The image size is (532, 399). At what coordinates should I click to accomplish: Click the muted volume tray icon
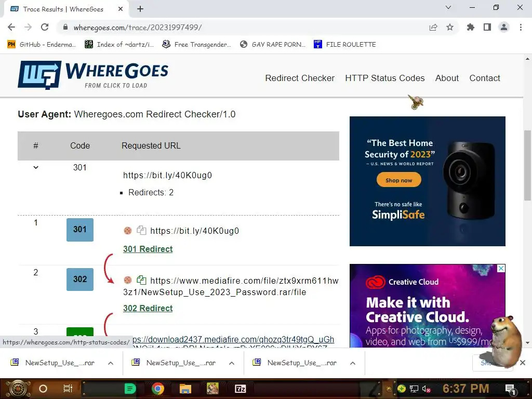point(426,389)
